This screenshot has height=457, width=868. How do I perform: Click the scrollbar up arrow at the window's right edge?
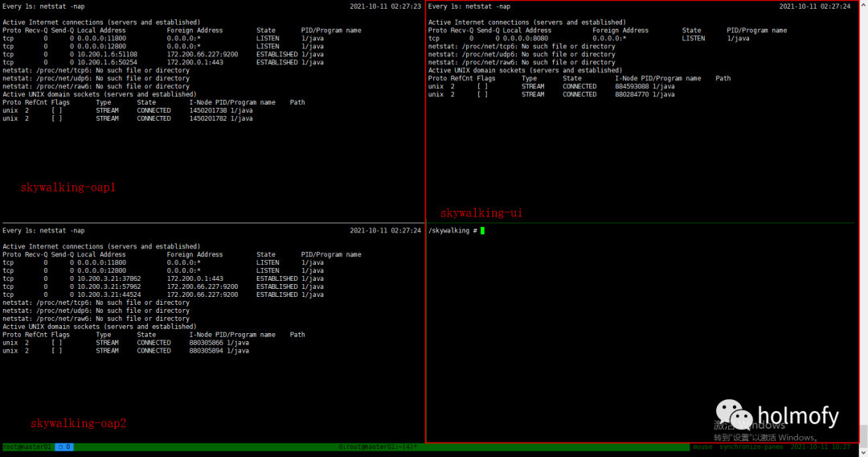coord(863,4)
